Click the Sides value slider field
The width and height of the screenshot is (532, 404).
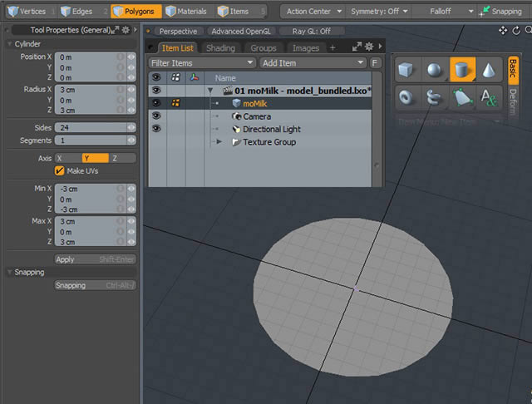pos(96,127)
